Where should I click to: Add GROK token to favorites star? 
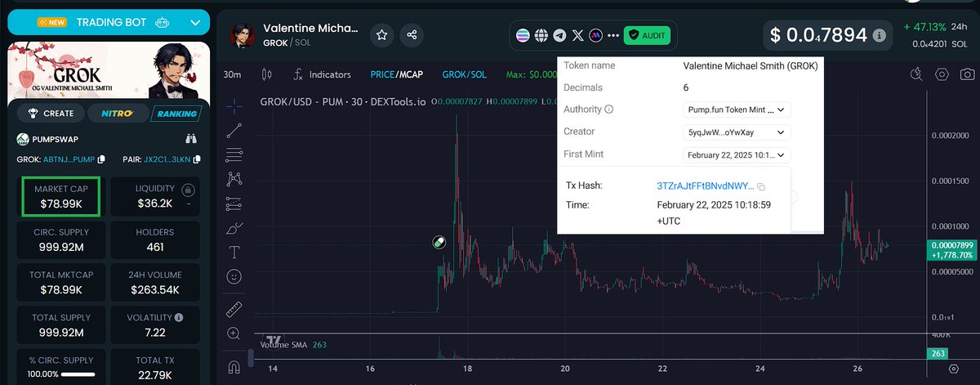pyautogui.click(x=381, y=35)
